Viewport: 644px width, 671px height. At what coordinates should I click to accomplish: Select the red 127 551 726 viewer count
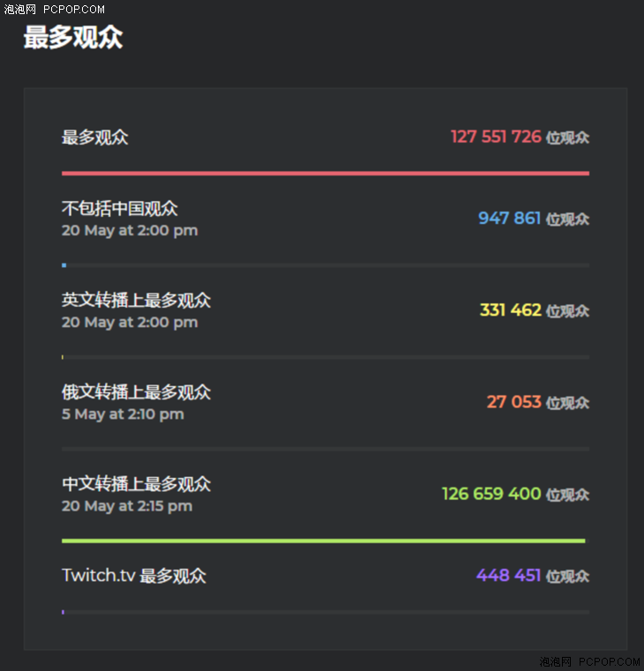coord(497,137)
